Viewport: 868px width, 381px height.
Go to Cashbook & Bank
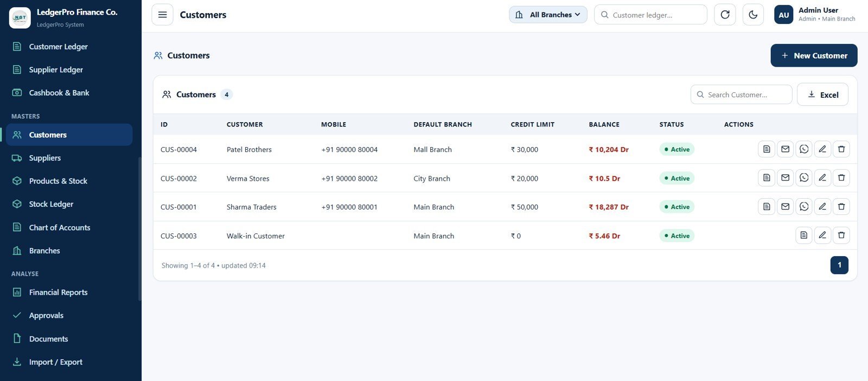click(69, 93)
